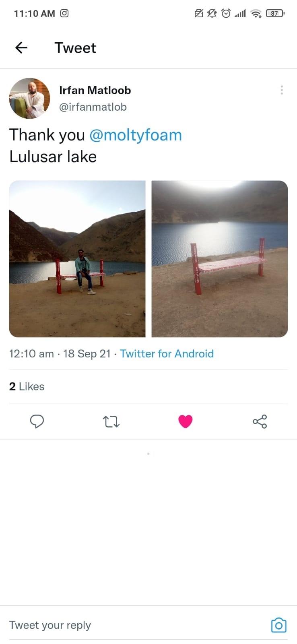Tap the battery indicator in status bar
297x644 pixels.
pyautogui.click(x=275, y=13)
